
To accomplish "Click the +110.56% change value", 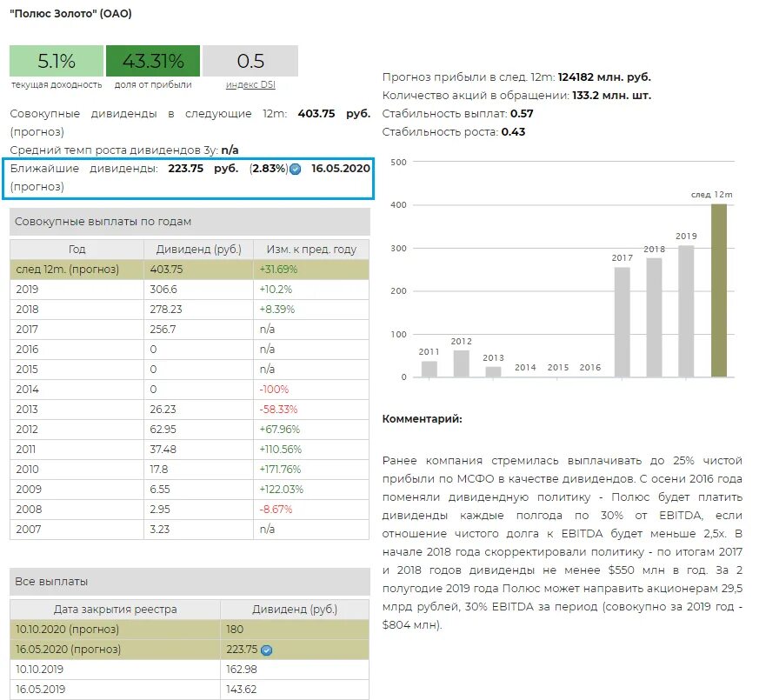I will click(x=281, y=450).
